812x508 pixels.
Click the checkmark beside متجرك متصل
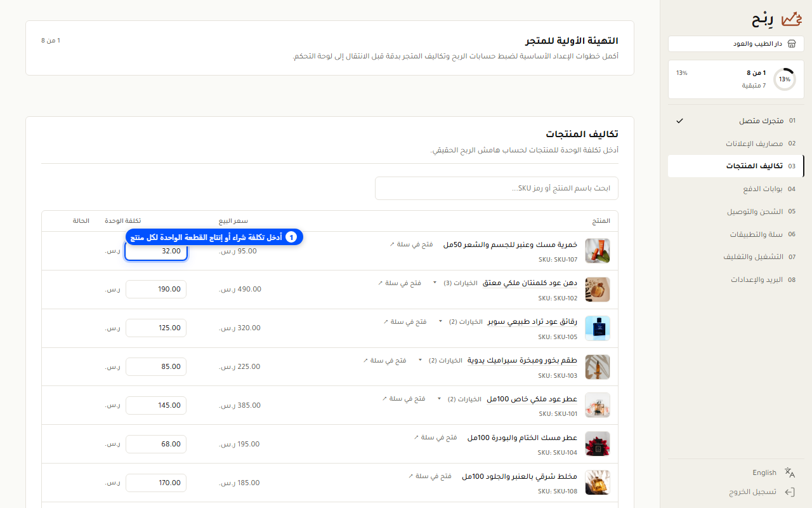679,121
